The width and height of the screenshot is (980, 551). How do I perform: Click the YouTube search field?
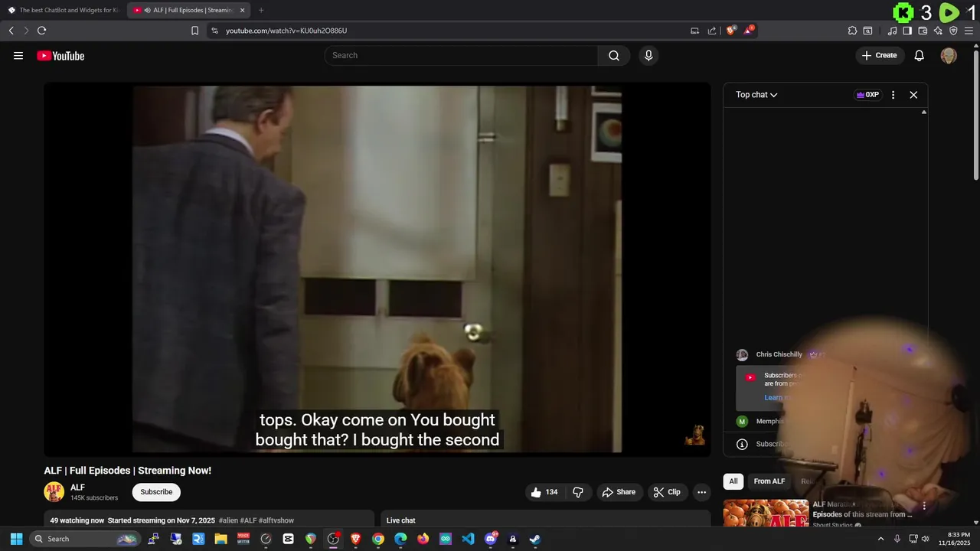pyautogui.click(x=462, y=55)
